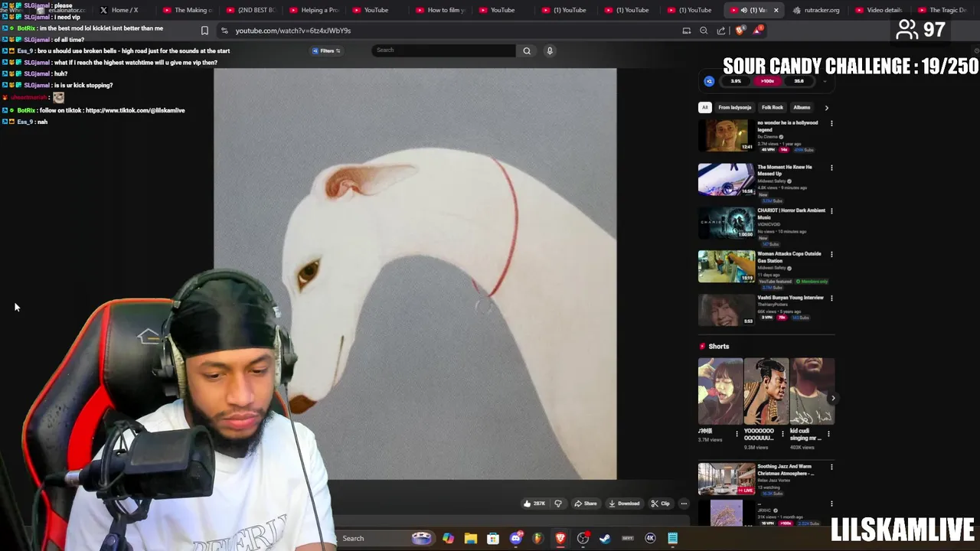
Task: Click the >100x pink stat pill
Action: 767,81
